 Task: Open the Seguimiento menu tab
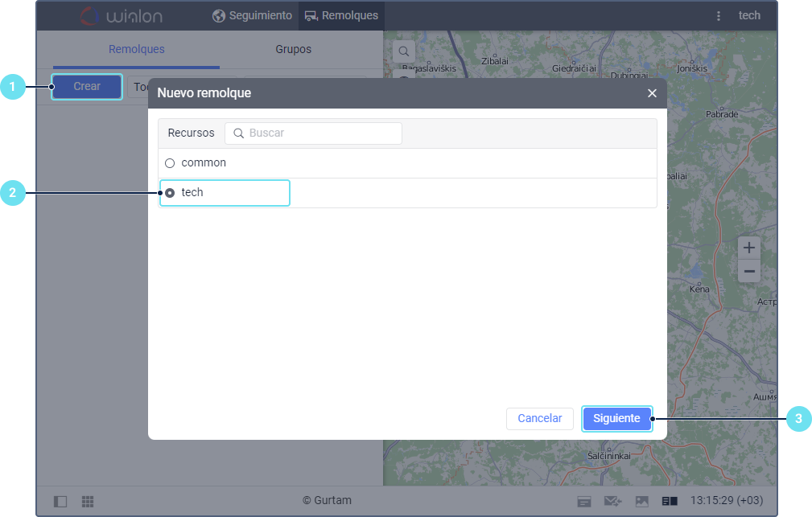tap(253, 15)
